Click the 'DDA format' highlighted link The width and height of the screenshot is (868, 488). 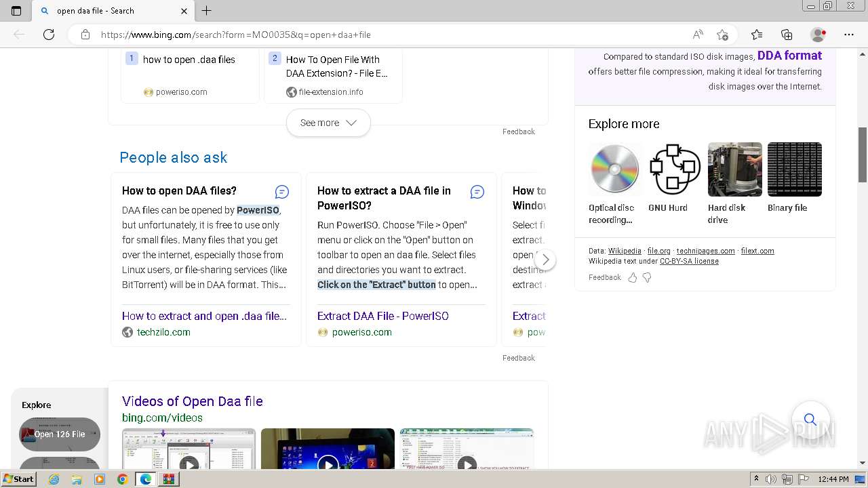tap(789, 56)
